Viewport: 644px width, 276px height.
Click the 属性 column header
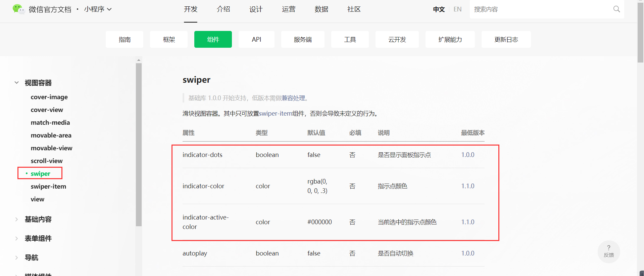click(188, 133)
